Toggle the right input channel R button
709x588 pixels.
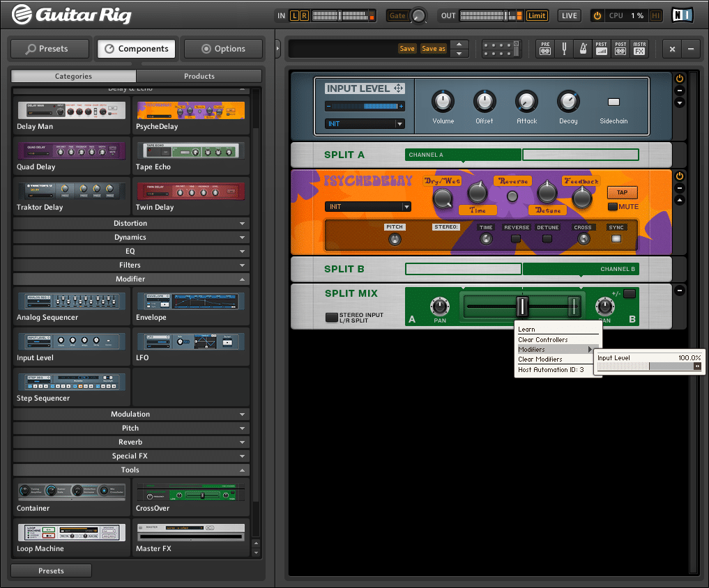[305, 16]
